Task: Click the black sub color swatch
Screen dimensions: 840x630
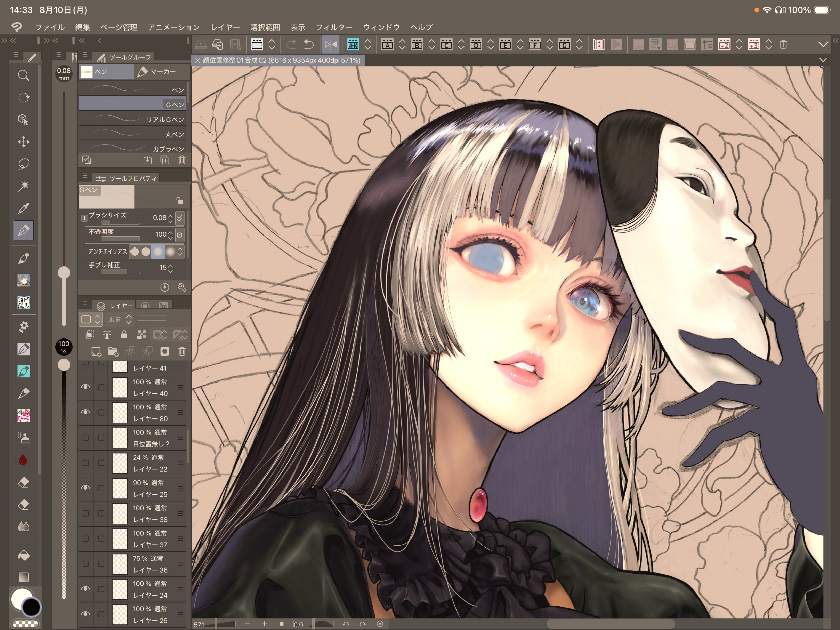Action: tap(32, 607)
